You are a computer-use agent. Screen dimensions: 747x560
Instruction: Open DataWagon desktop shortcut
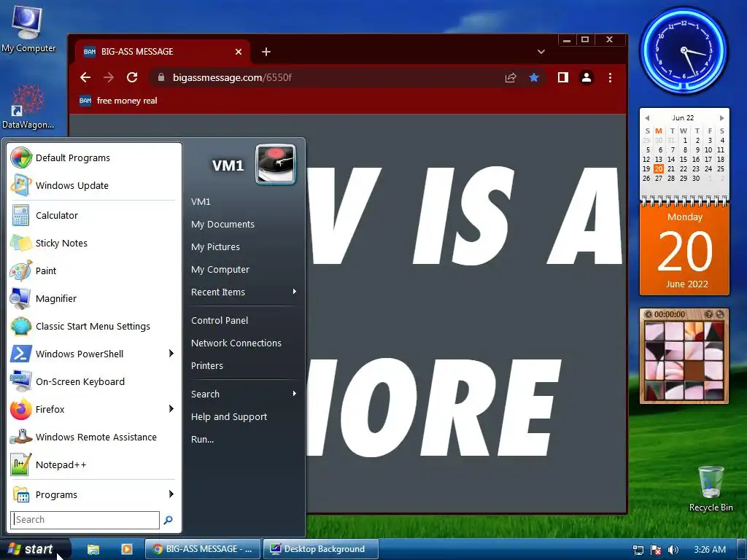pyautogui.click(x=28, y=106)
